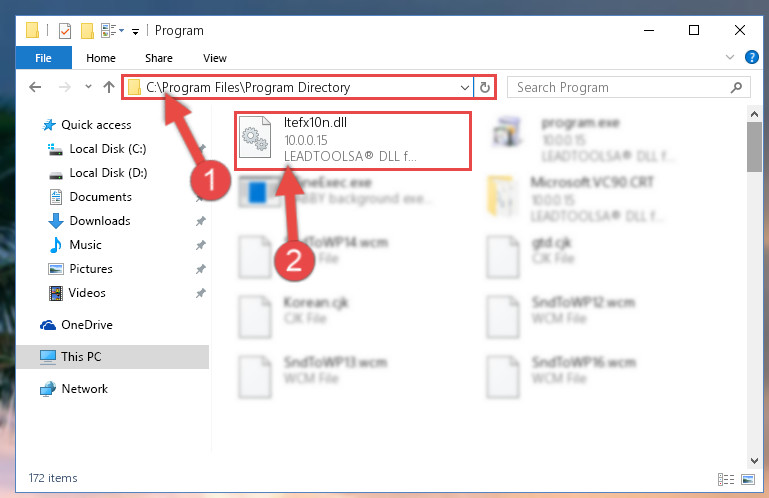The height and width of the screenshot is (498, 769).
Task: Open the Properties quick access toolbar icon
Action: [x=65, y=30]
